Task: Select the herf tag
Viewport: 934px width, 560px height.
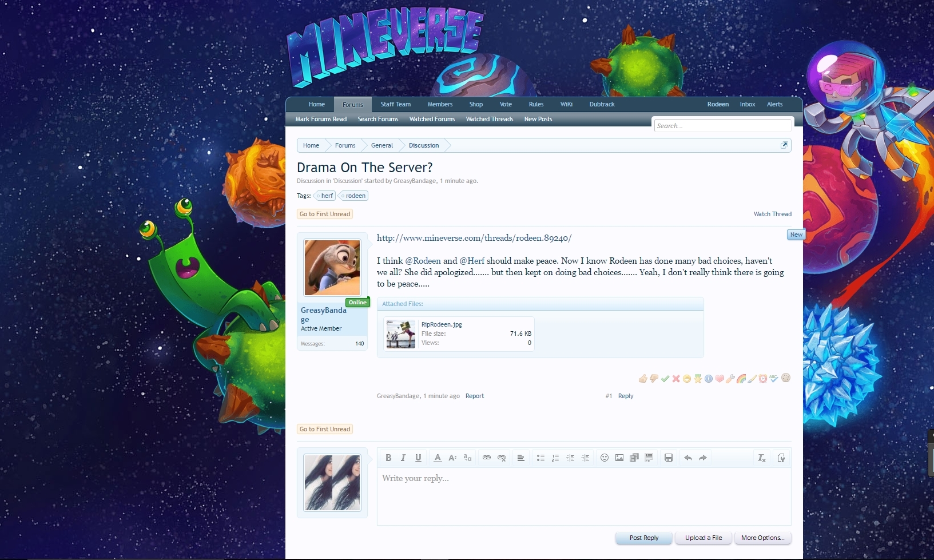Action: pyautogui.click(x=326, y=196)
